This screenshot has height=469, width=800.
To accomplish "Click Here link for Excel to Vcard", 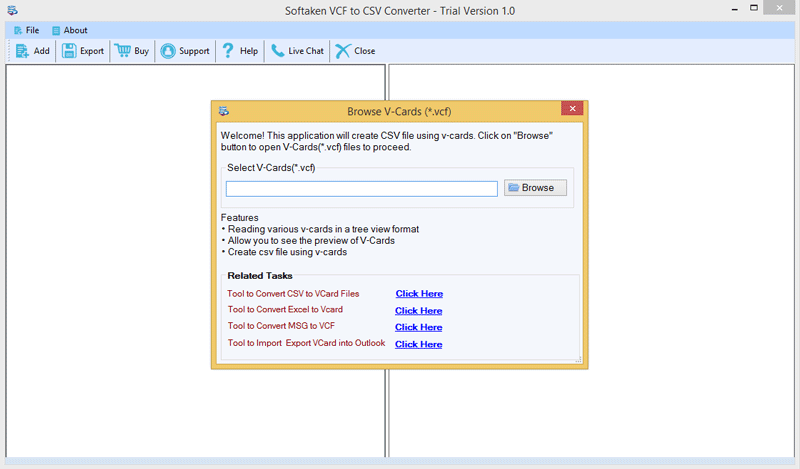I will [x=418, y=310].
